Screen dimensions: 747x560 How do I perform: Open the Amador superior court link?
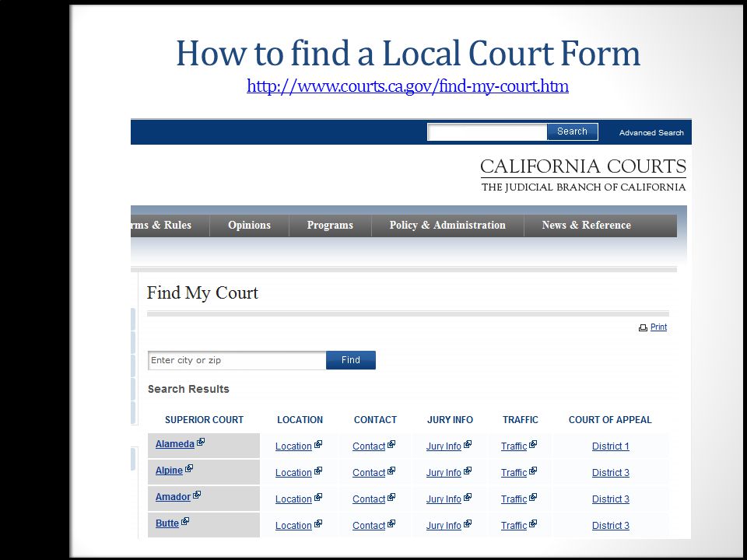click(173, 497)
